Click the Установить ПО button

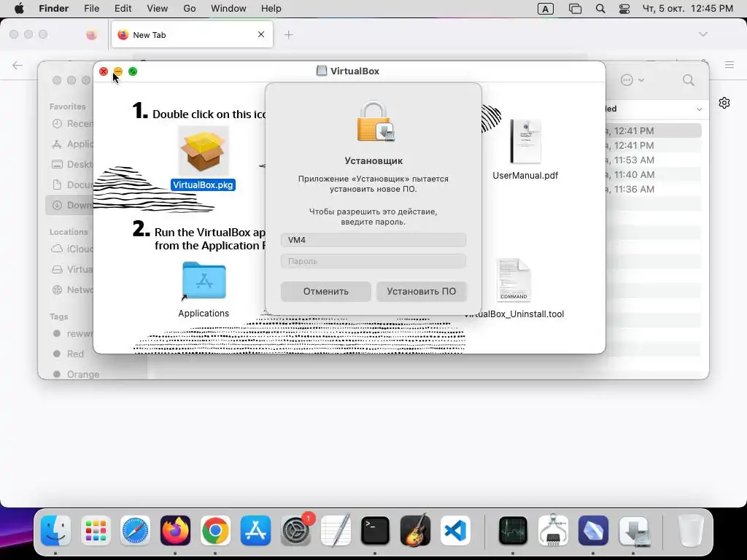pyautogui.click(x=421, y=291)
